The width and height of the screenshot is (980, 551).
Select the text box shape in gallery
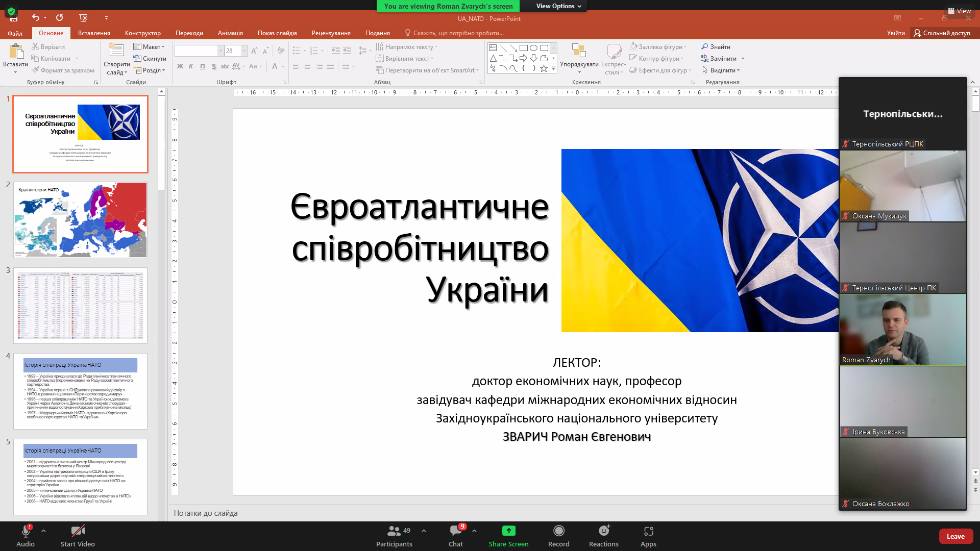point(493,48)
